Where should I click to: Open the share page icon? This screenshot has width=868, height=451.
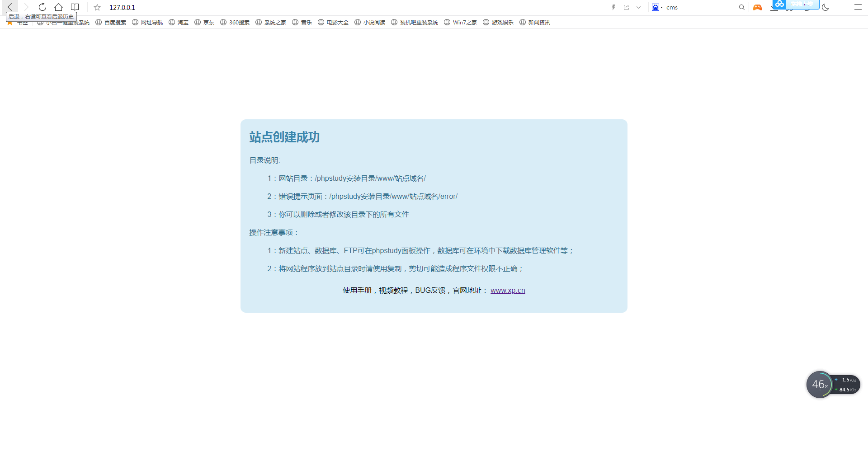(626, 7)
